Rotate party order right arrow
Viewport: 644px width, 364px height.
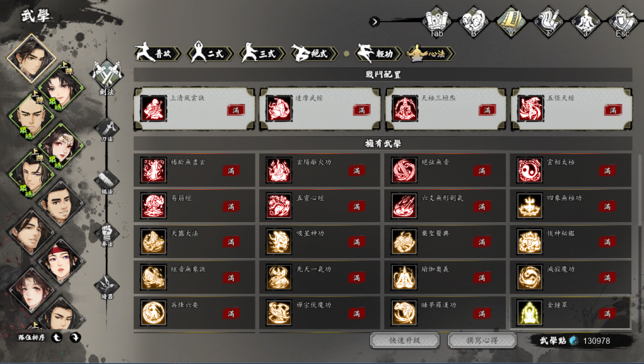pos(74,337)
